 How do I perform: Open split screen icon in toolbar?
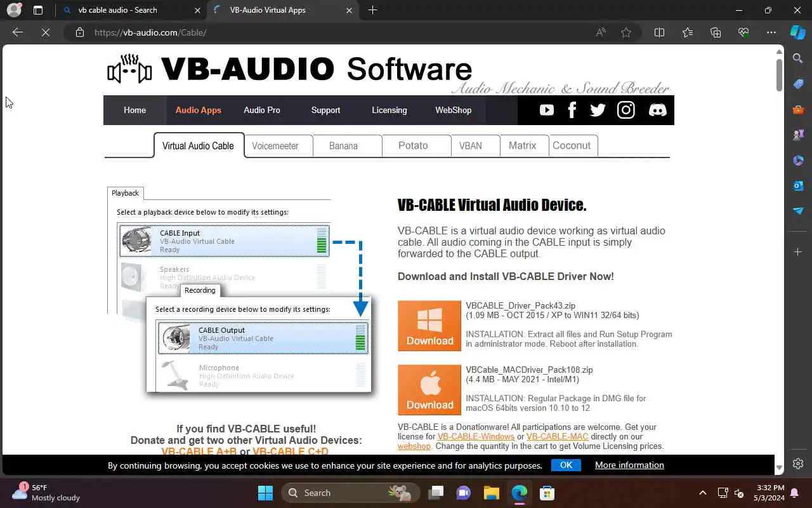coord(659,32)
